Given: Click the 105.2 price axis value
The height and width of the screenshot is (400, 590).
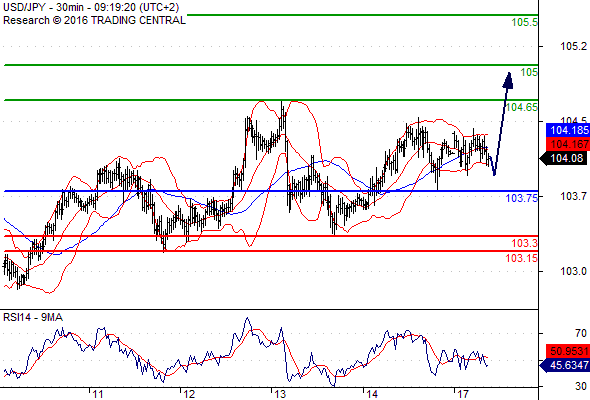Looking at the screenshot, I should pos(573,46).
